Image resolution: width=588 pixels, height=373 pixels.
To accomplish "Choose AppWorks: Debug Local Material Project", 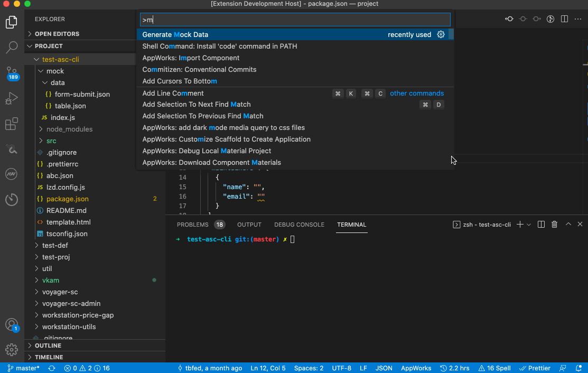I will (295, 151).
